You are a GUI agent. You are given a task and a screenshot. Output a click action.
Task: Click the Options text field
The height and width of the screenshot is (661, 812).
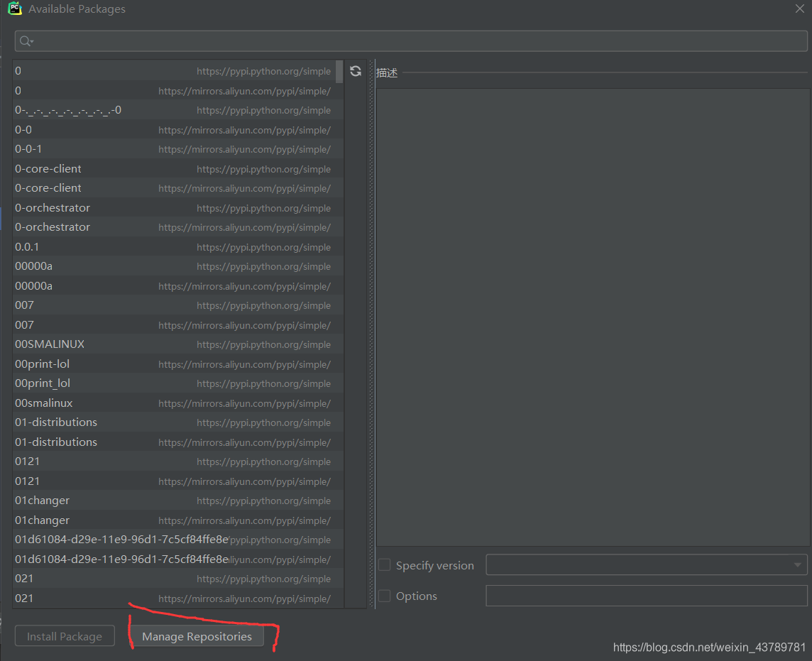click(x=647, y=596)
